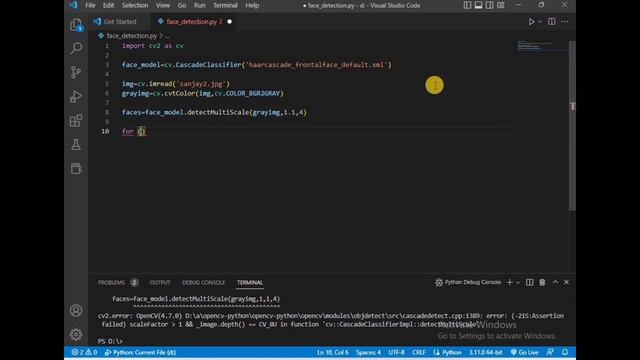Click face_detection.py in the breadcrumb
640x360 pixels.
131,36
